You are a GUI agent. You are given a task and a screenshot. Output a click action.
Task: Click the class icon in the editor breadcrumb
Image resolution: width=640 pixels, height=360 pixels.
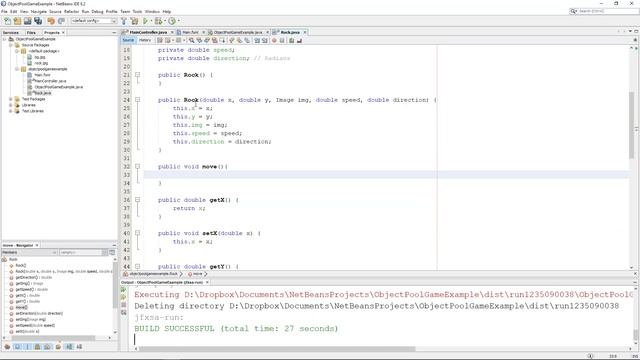pos(125,274)
